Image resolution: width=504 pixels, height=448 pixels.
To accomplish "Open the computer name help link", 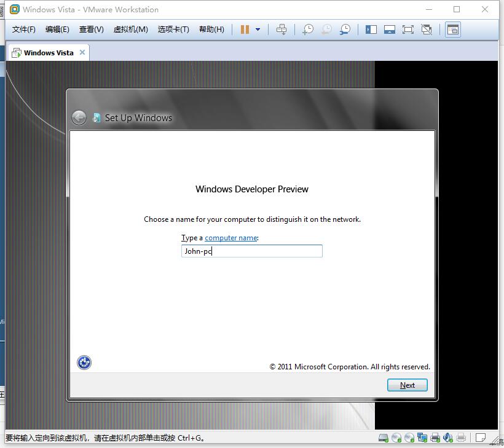I will pyautogui.click(x=230, y=238).
